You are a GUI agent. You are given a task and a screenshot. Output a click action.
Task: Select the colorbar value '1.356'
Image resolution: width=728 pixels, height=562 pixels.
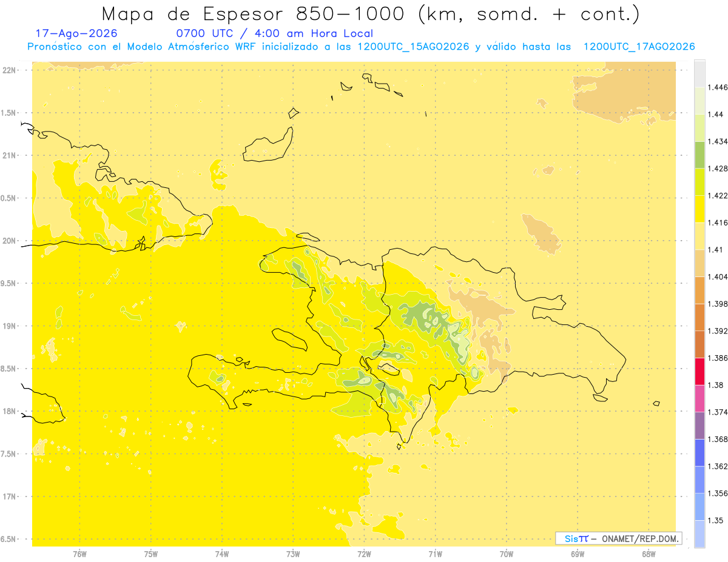pos(717,493)
